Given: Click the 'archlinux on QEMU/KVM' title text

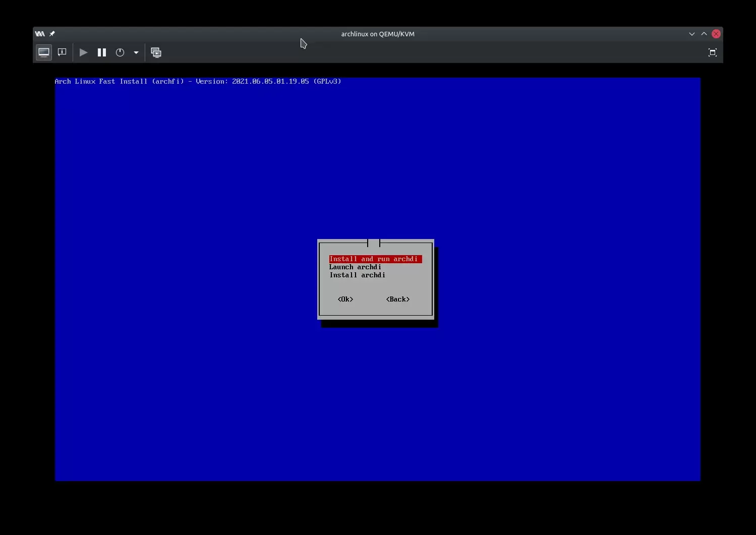Looking at the screenshot, I should [378, 34].
